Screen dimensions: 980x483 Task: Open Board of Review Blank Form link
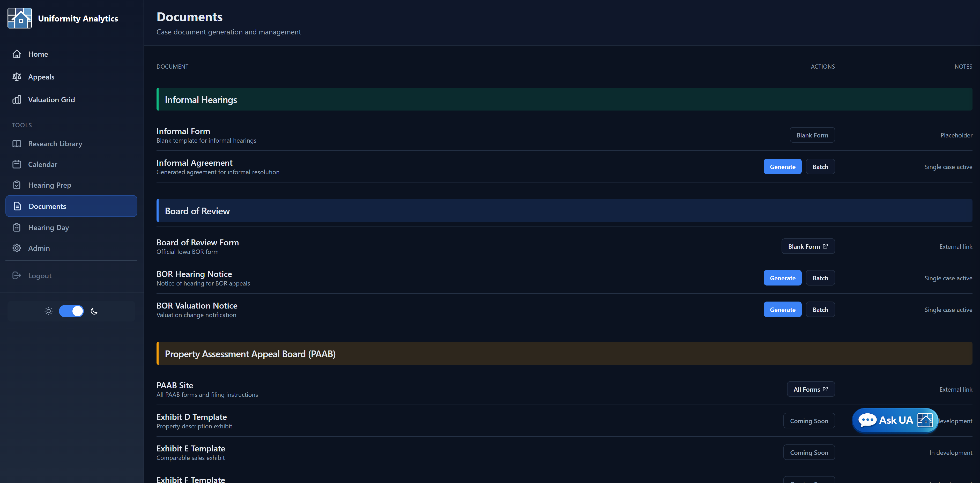[808, 247]
